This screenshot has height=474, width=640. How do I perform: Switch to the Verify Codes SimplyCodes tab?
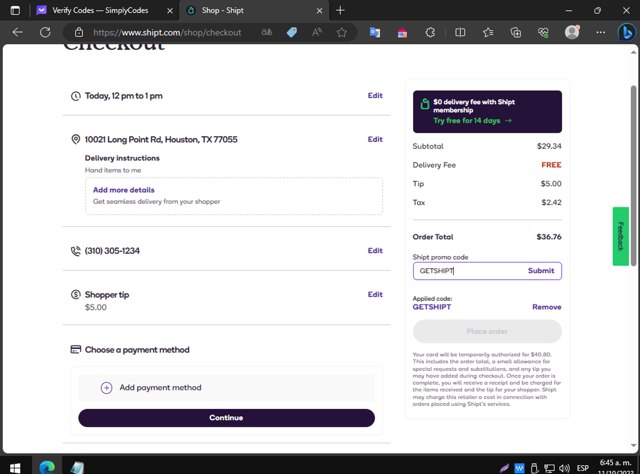87,10
